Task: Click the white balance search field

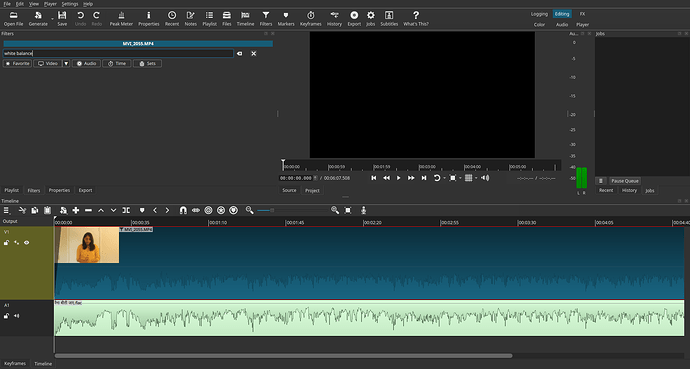Action: 118,54
